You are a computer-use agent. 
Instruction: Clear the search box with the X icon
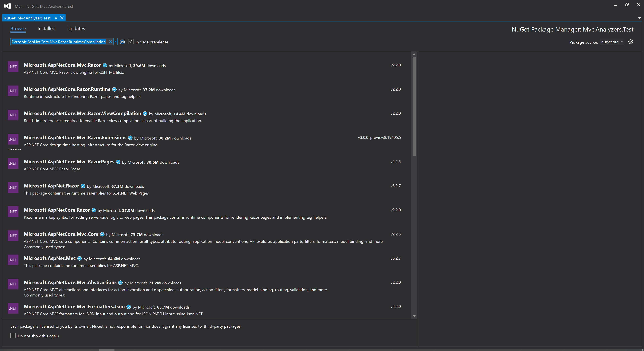point(111,42)
